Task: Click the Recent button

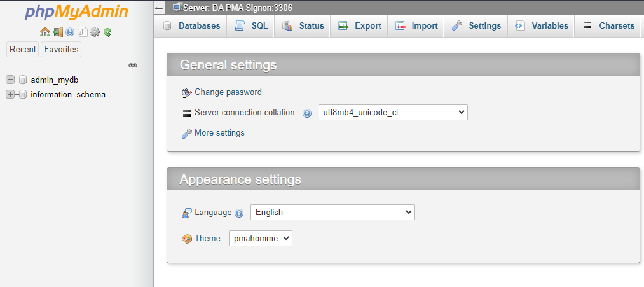Action: [x=23, y=50]
